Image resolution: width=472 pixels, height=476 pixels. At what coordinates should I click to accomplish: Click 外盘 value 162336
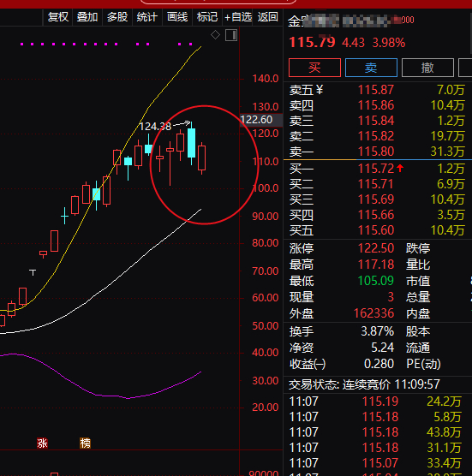373,313
